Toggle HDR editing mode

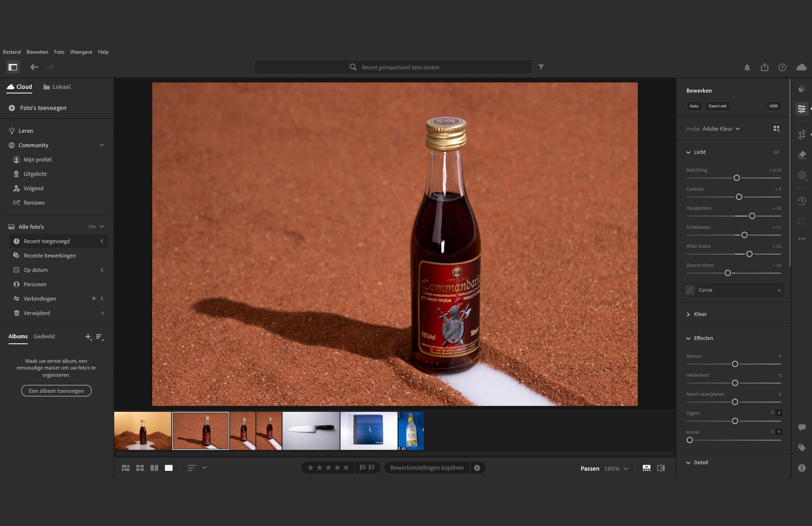[774, 106]
